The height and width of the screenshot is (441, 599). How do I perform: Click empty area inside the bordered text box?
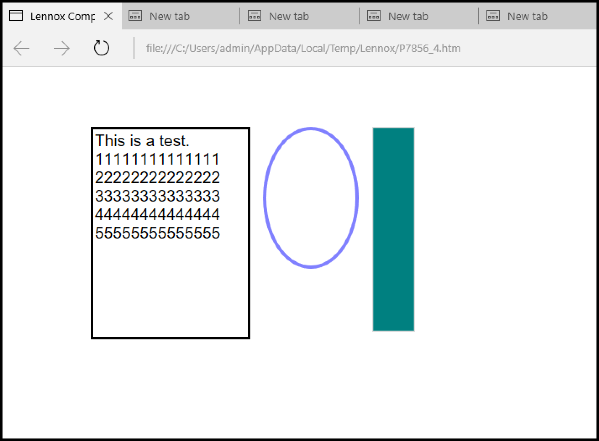click(x=170, y=290)
